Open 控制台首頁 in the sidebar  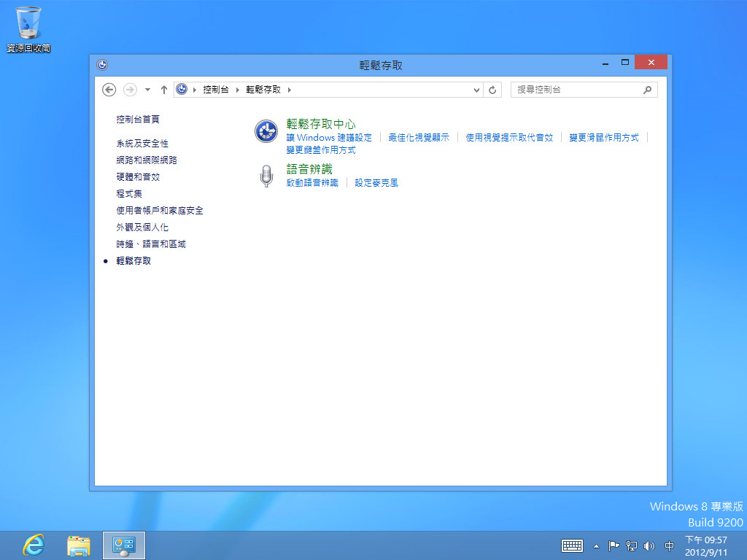[138, 119]
